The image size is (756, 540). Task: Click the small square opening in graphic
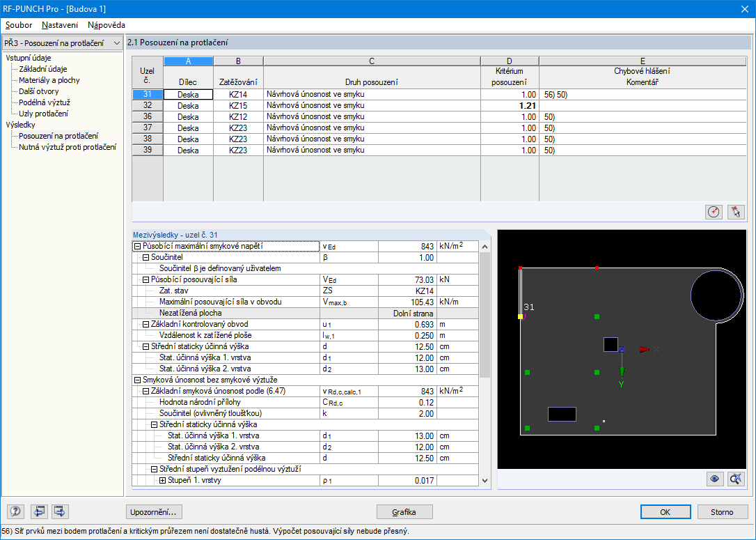(611, 345)
